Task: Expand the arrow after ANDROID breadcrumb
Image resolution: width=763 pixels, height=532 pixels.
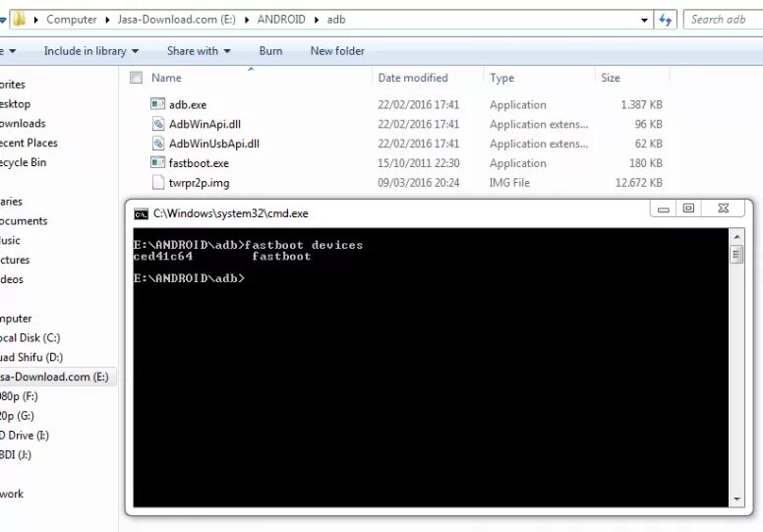Action: pos(317,20)
